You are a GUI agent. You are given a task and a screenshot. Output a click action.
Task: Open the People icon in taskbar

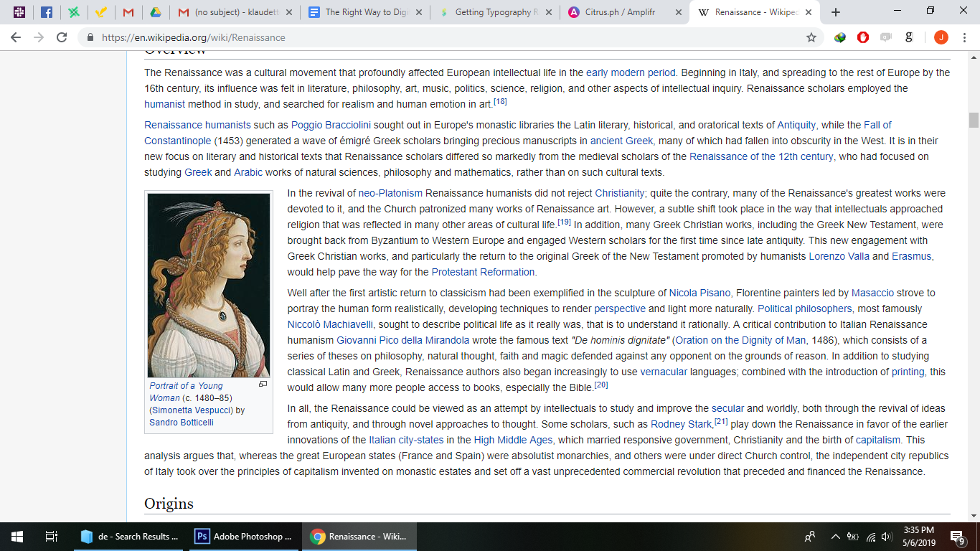810,536
